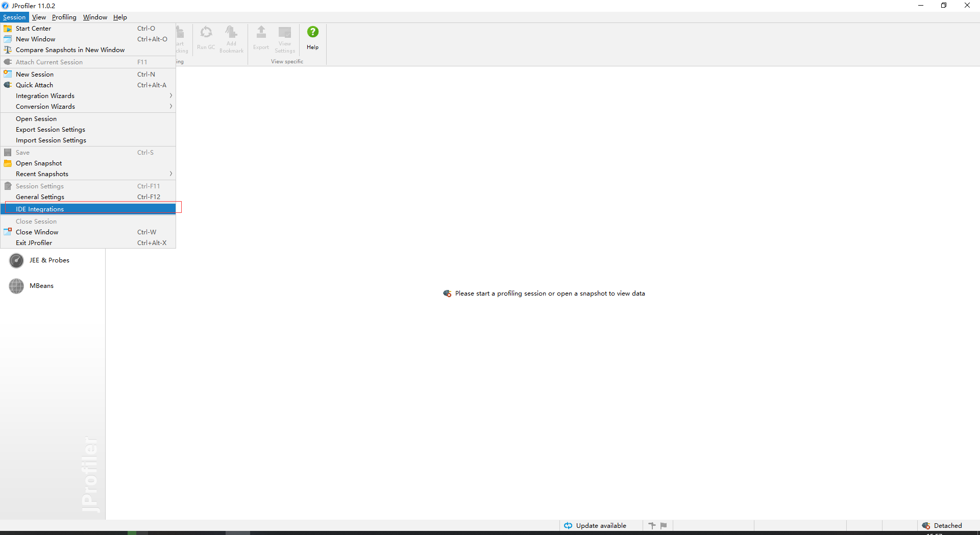Open the JEE & Probes sidebar section
Screen dimensions: 980x535
pos(53,260)
